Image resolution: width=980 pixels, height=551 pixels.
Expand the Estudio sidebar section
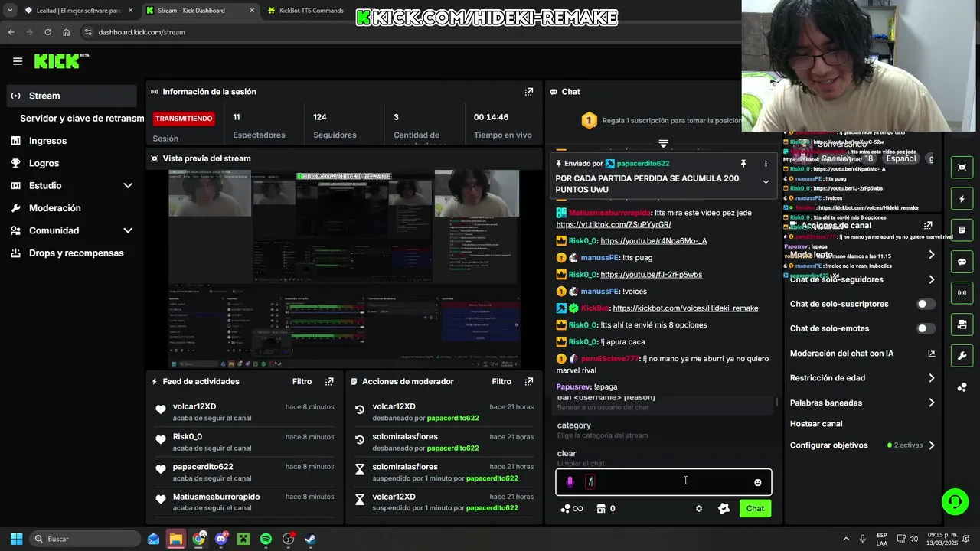pyautogui.click(x=128, y=186)
